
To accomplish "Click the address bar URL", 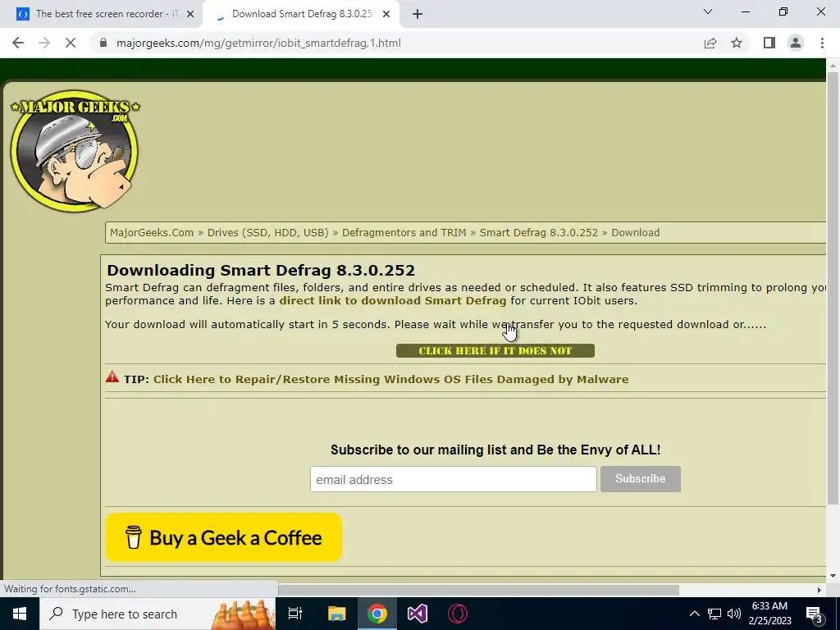I will click(x=258, y=43).
